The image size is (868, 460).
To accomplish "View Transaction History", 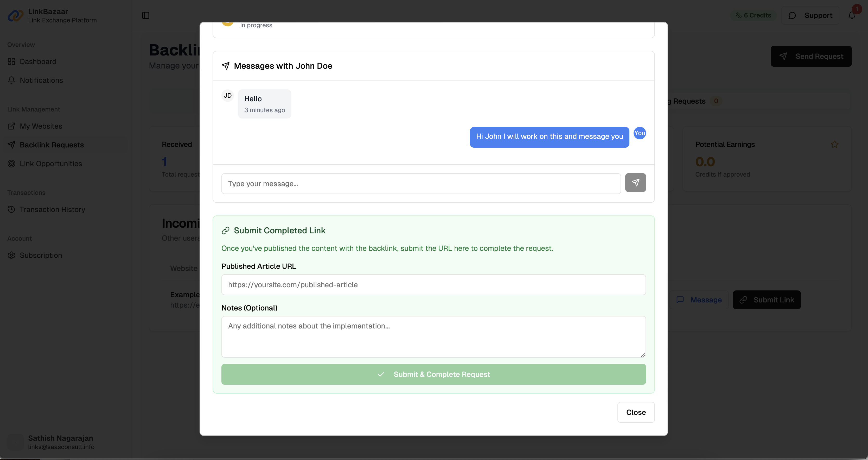I will [x=52, y=209].
